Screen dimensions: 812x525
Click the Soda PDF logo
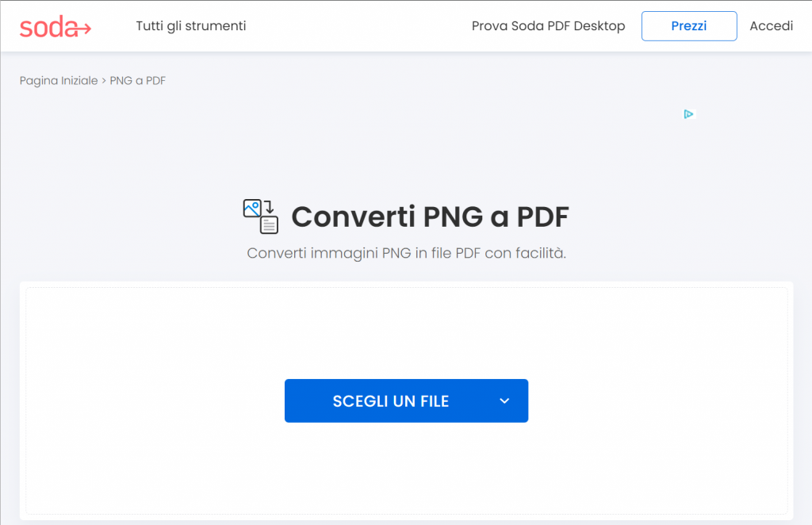coord(55,25)
